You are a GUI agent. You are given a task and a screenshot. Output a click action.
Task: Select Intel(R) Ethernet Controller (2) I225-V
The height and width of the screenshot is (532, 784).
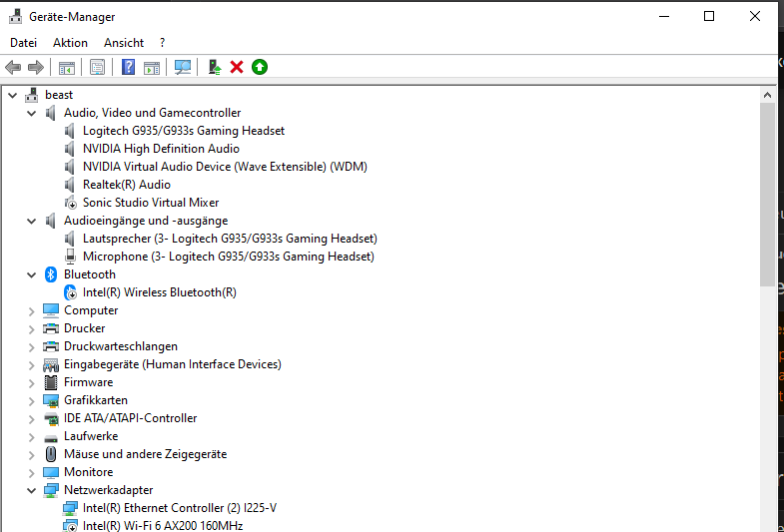coord(180,508)
